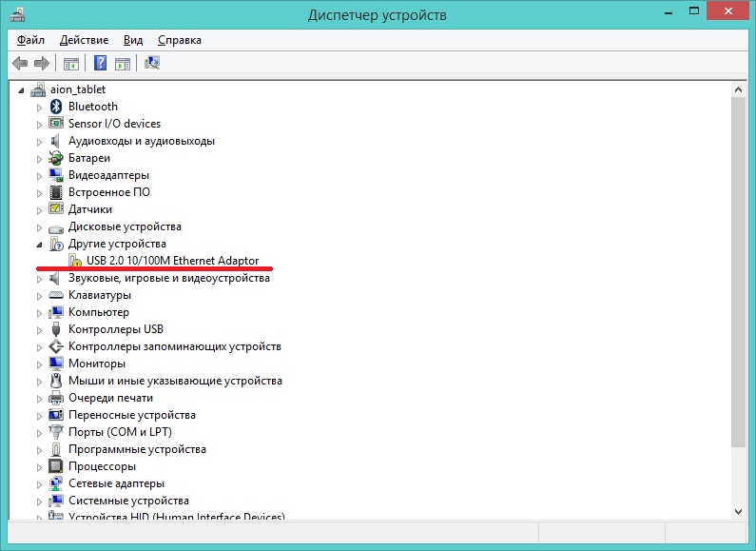The width and height of the screenshot is (756, 551).
Task: Click the Клавиатуры keyboard icon
Action: tap(56, 295)
